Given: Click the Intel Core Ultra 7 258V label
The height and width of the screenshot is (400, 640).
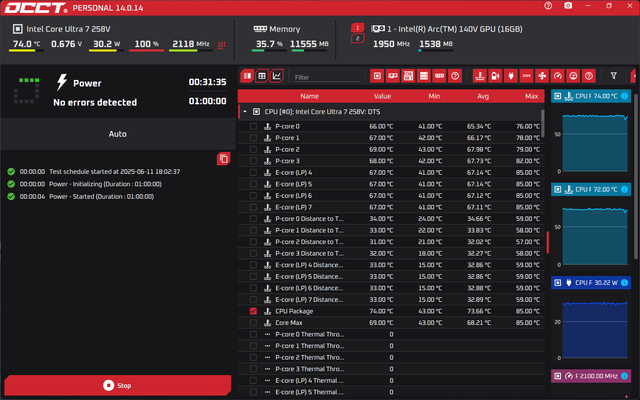Looking at the screenshot, I should tap(68, 29).
